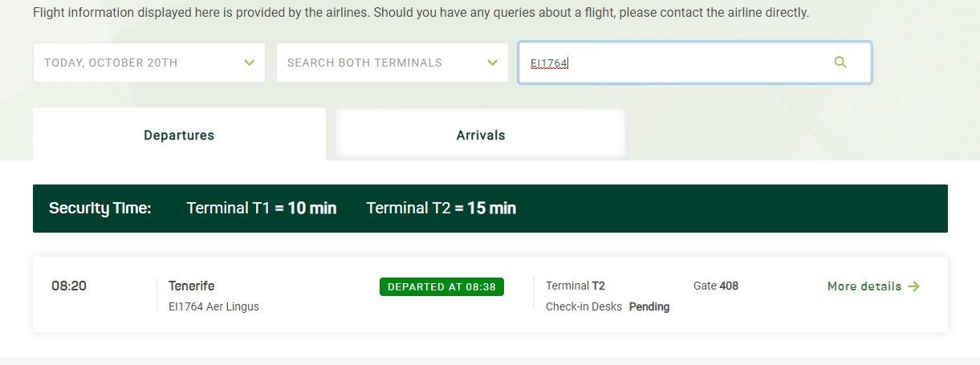Image resolution: width=980 pixels, height=365 pixels.
Task: Select the Departures tab
Action: tap(179, 135)
